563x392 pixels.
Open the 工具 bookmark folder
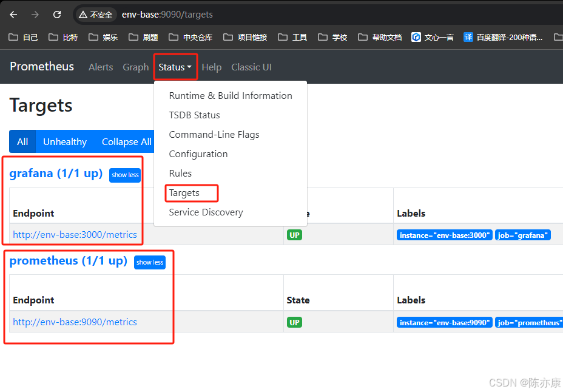click(x=292, y=38)
